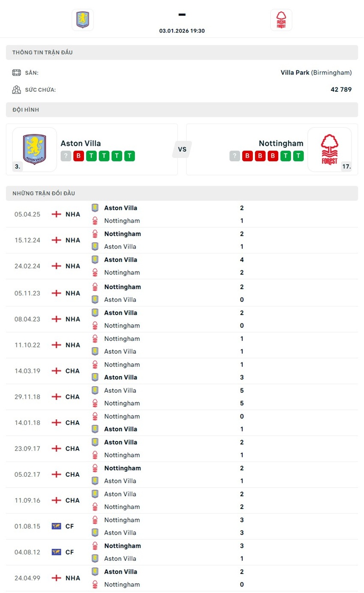Open the Aston Villa team panel

91,149
